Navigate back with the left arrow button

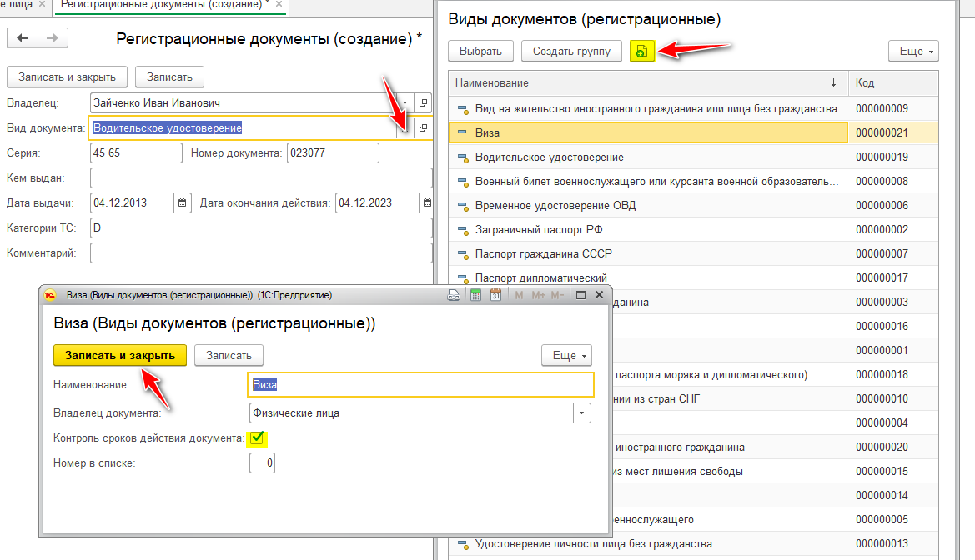[23, 38]
